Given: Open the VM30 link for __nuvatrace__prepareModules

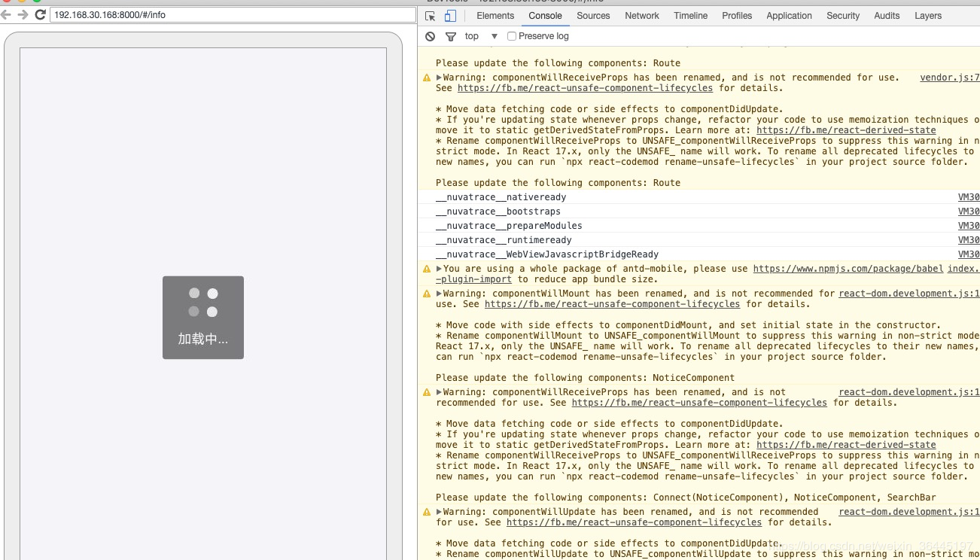Looking at the screenshot, I should point(969,226).
